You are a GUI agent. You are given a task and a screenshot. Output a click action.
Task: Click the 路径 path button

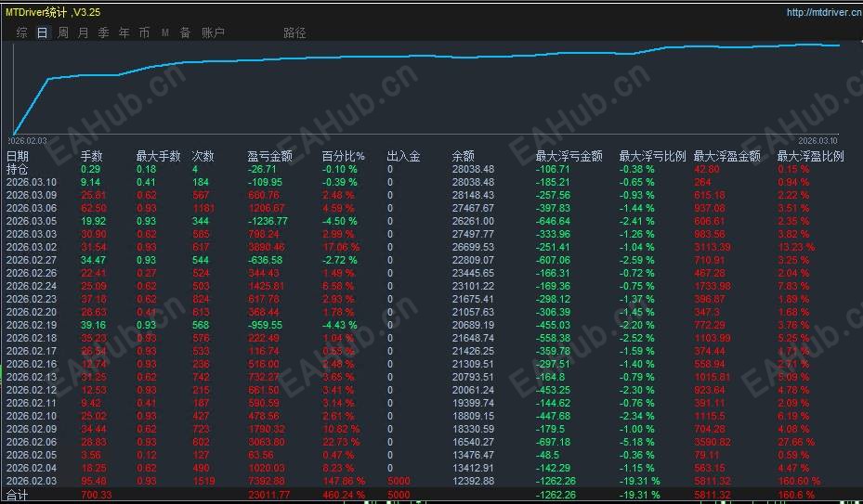pos(294,33)
